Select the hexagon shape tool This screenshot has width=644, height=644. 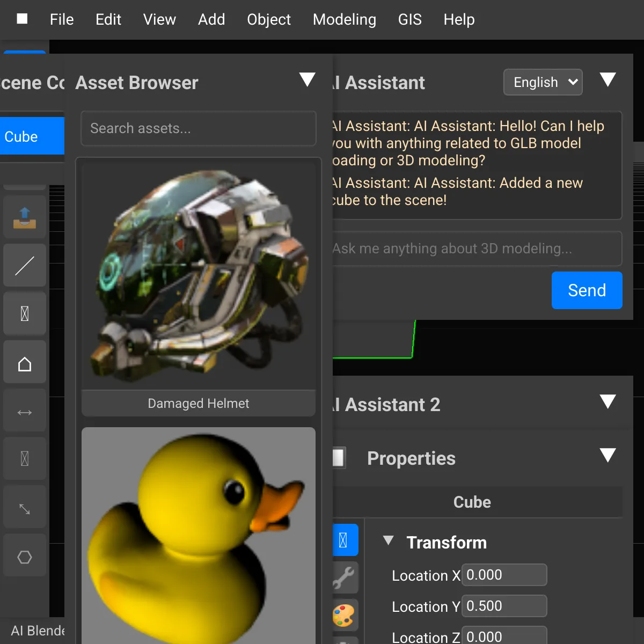(x=25, y=555)
